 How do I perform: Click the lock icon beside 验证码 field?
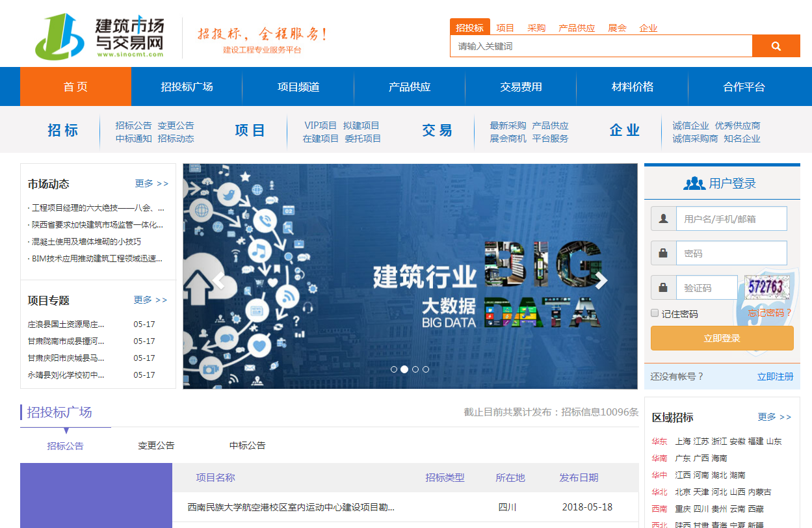click(x=663, y=287)
